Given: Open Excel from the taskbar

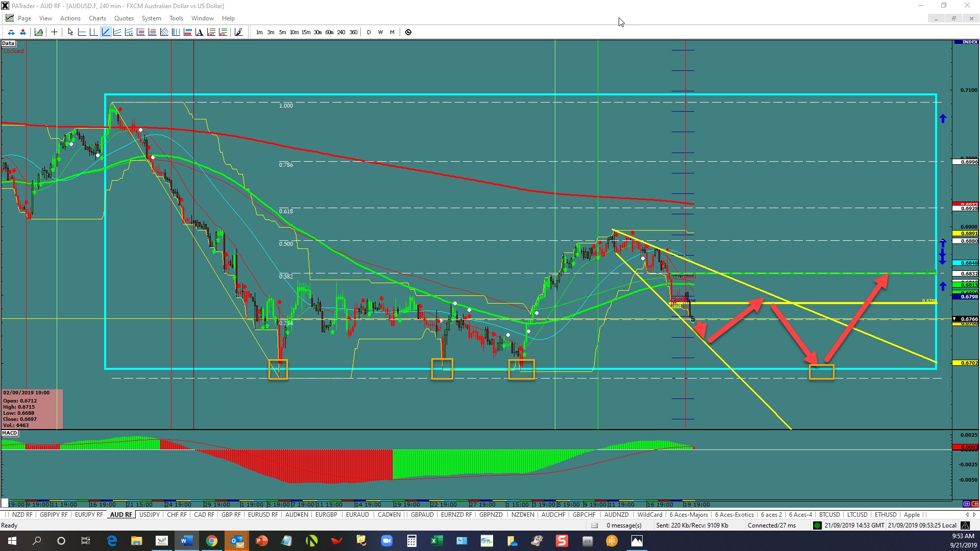Looking at the screenshot, I should click(x=436, y=541).
